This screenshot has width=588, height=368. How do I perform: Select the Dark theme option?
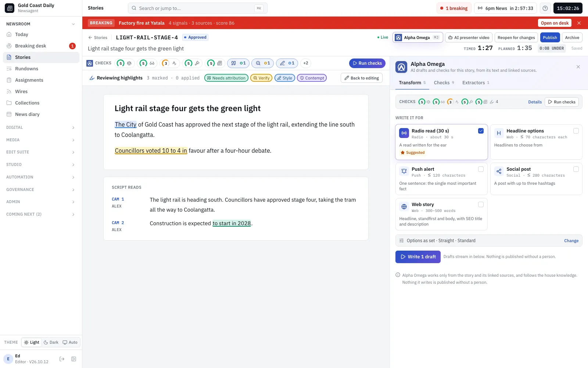[51, 342]
